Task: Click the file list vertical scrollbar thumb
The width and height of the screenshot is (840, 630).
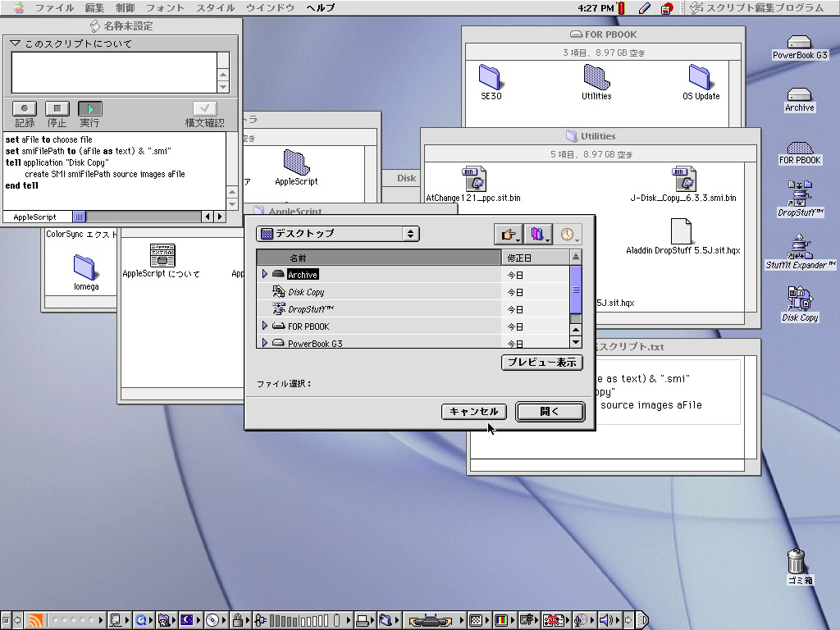Action: (x=576, y=290)
